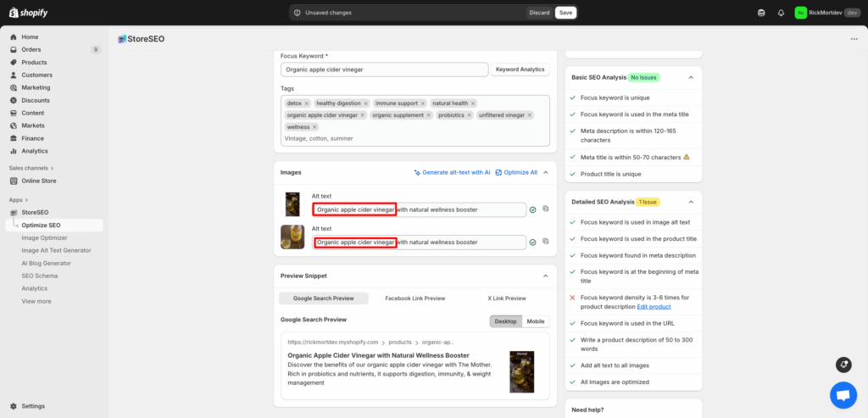Open the three-dot more actions menu

[850, 38]
